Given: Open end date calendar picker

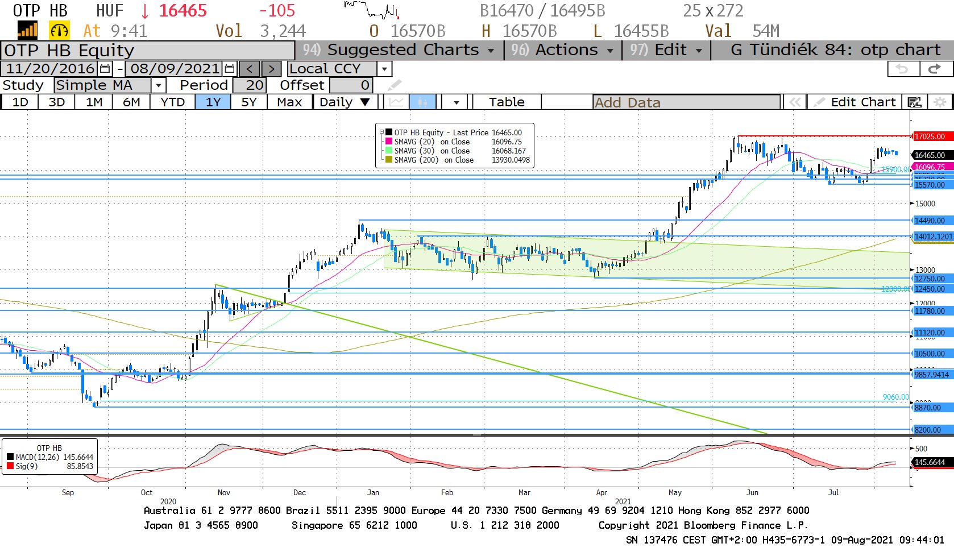Looking at the screenshot, I should [230, 69].
